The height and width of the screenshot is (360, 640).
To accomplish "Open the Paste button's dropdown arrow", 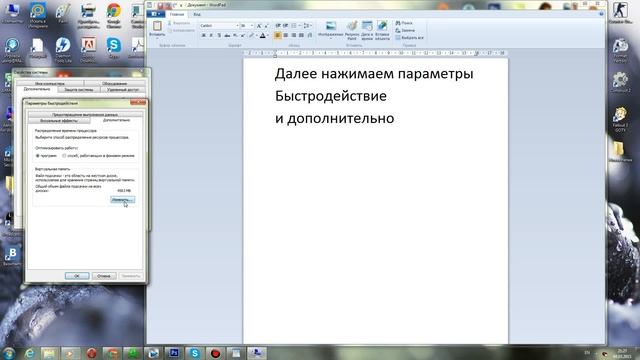I will (x=157, y=38).
